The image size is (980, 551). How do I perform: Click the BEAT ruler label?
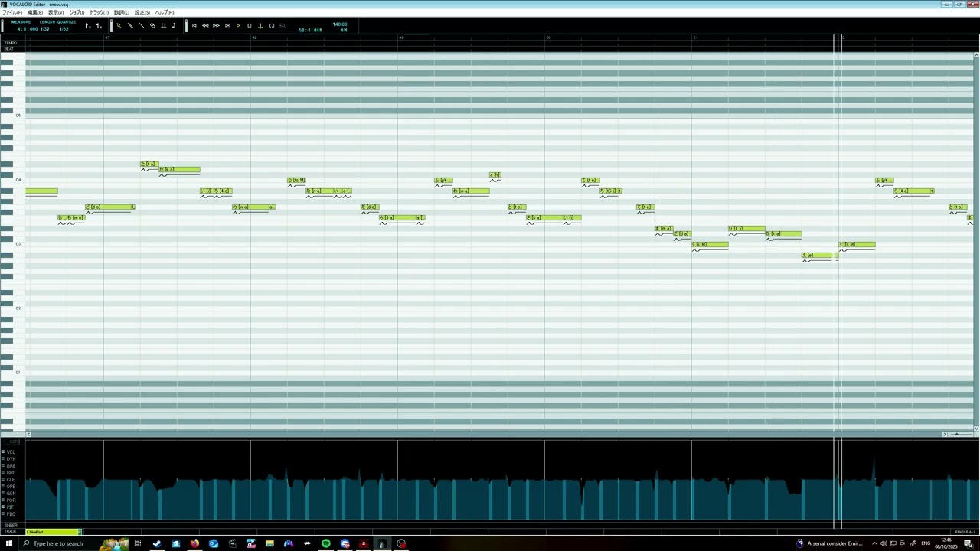click(9, 49)
